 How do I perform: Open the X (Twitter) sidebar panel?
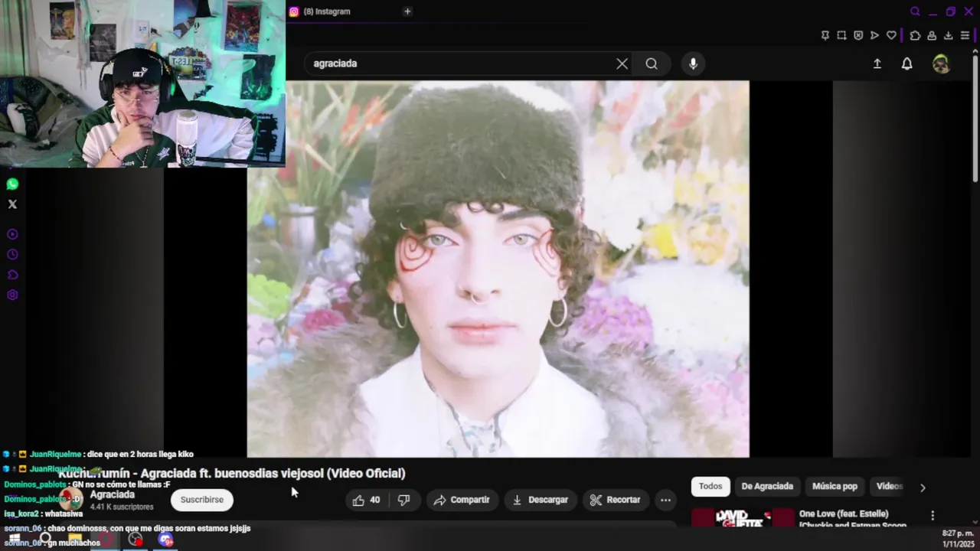pos(12,204)
